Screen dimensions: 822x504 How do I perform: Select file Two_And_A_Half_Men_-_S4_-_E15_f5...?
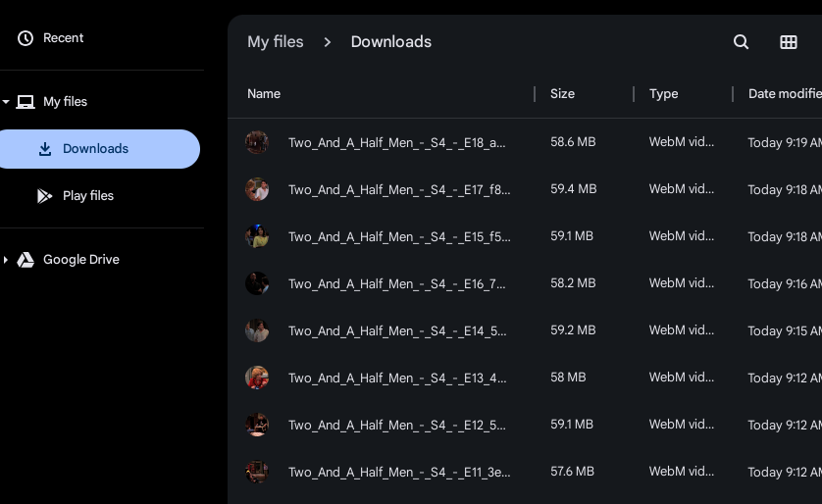[399, 237]
